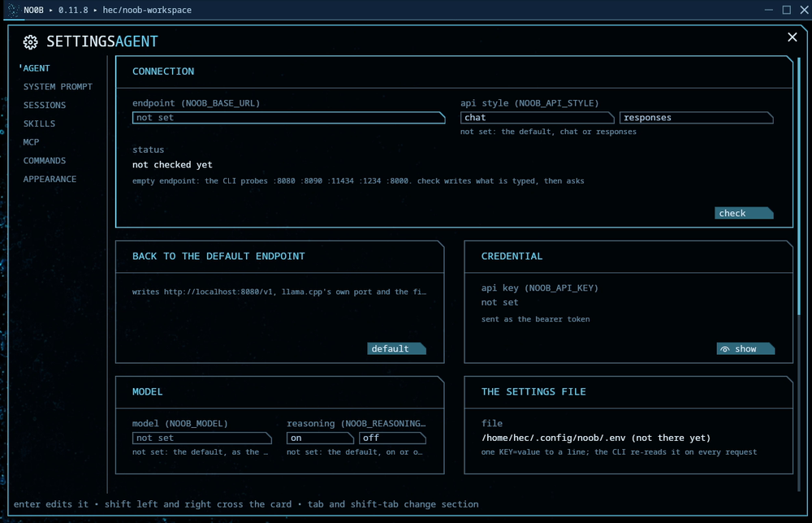Open the SYSTEM PROMPT section
The image size is (812, 523).
[58, 86]
